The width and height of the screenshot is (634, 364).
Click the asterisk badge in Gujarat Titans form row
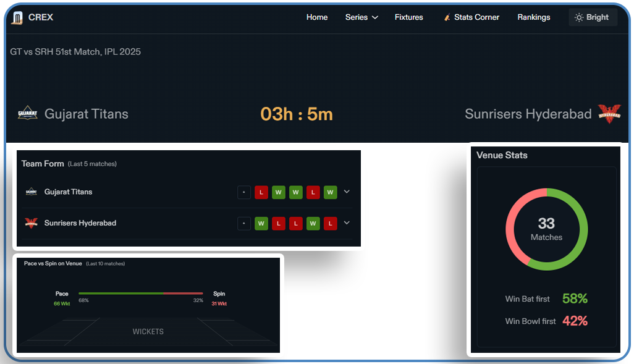point(244,192)
